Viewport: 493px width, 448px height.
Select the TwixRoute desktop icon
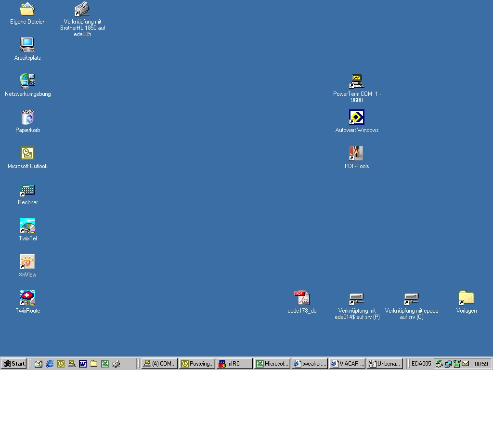27,298
